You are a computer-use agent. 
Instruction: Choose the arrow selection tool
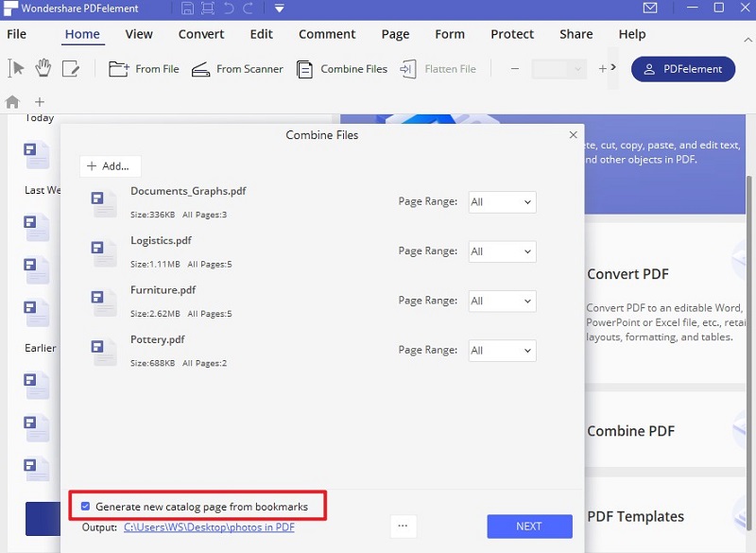pos(16,68)
